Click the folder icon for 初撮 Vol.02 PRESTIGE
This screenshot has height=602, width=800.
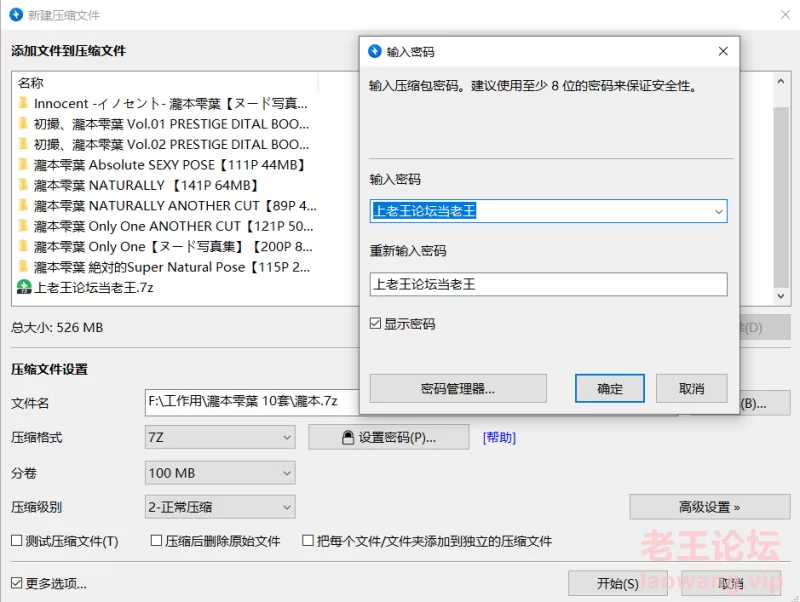coord(23,144)
